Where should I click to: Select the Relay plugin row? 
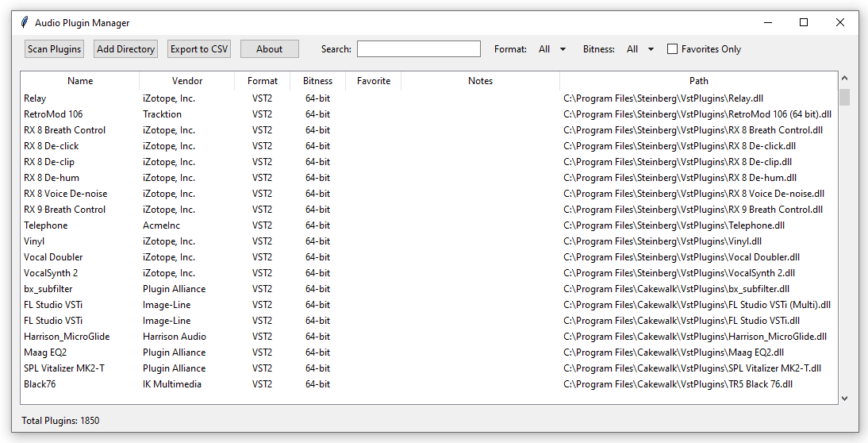pyautogui.click(x=429, y=98)
